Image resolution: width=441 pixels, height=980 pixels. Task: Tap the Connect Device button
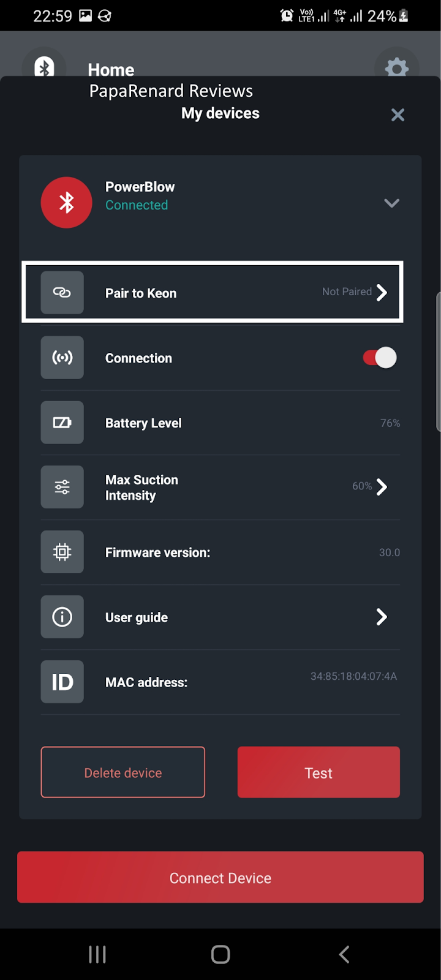[221, 877]
